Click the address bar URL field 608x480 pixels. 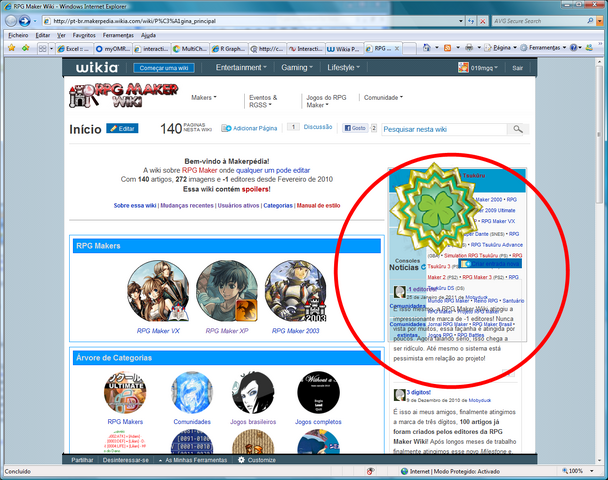point(250,21)
